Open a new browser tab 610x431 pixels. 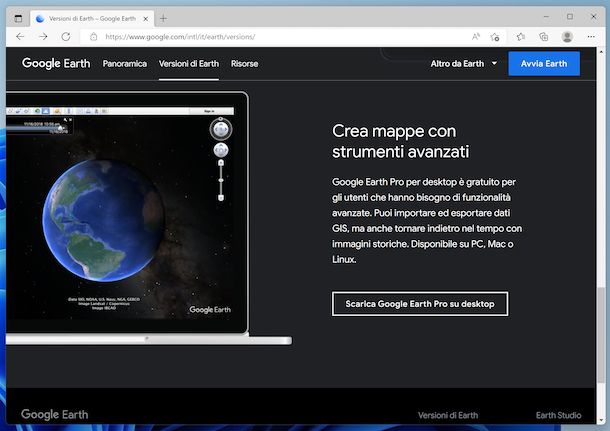click(x=163, y=18)
